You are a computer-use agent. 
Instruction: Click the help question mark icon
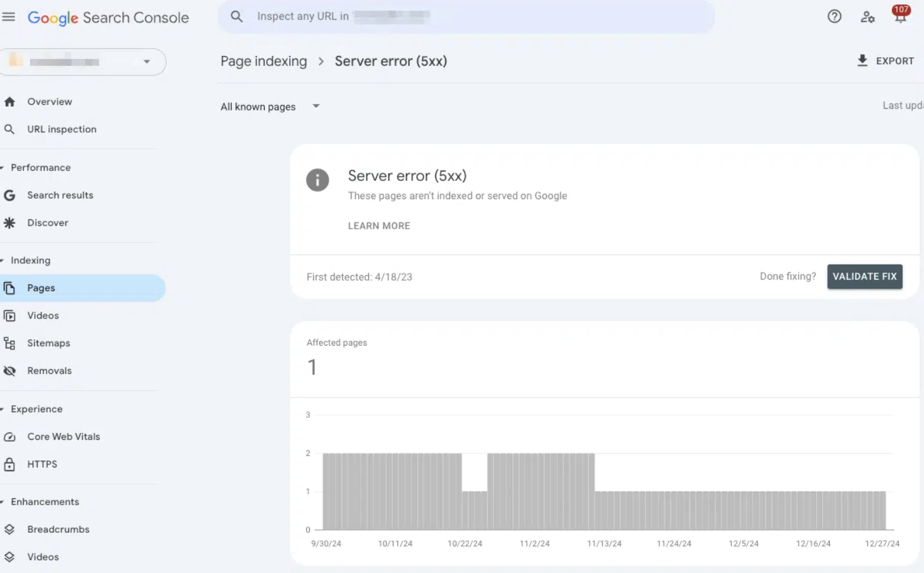pyautogui.click(x=834, y=17)
